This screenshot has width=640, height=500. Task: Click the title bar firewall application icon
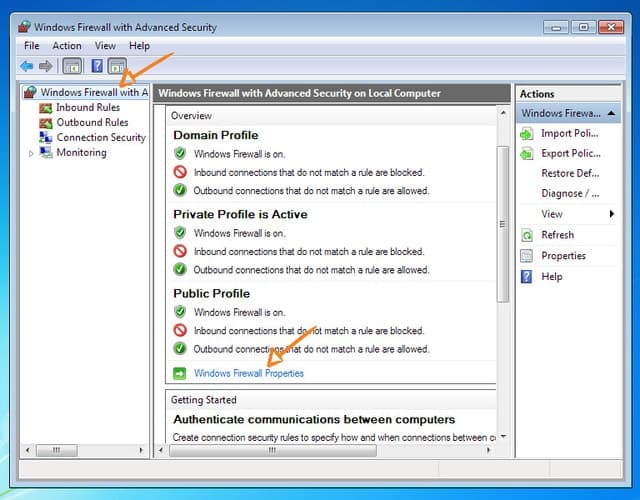(x=24, y=27)
